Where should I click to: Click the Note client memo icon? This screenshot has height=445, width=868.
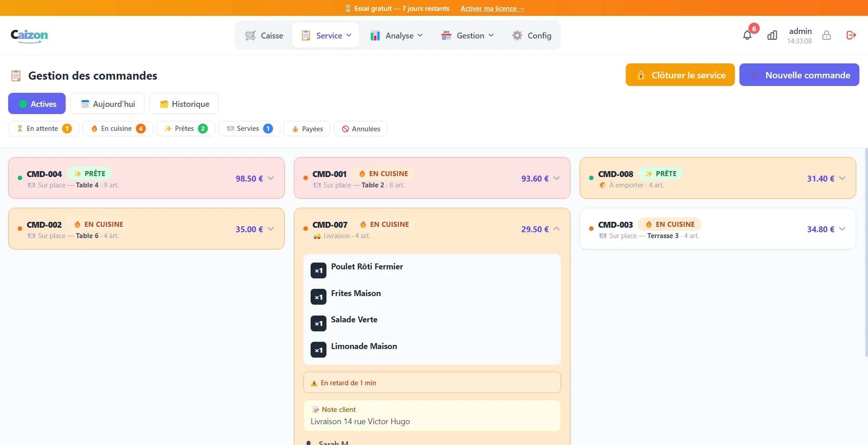tap(316, 410)
